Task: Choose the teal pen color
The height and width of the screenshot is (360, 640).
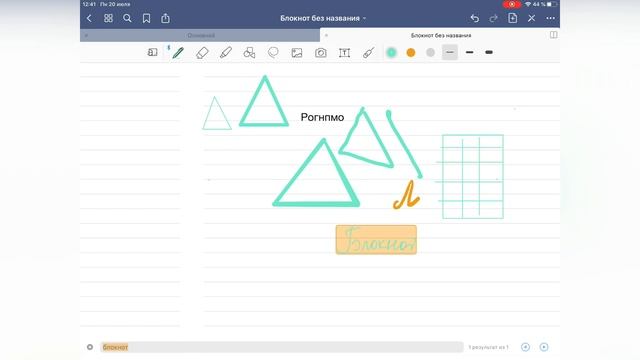Action: pos(391,52)
